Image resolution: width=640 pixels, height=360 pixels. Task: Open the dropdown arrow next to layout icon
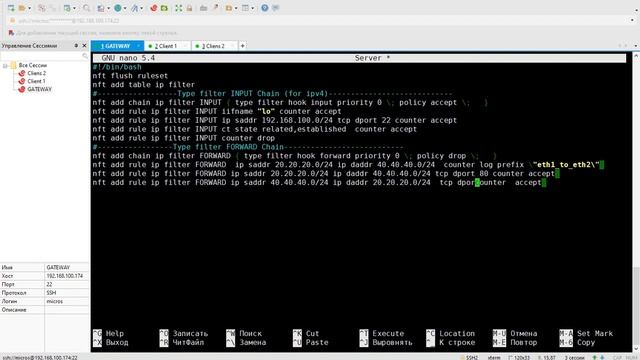click(253, 8)
